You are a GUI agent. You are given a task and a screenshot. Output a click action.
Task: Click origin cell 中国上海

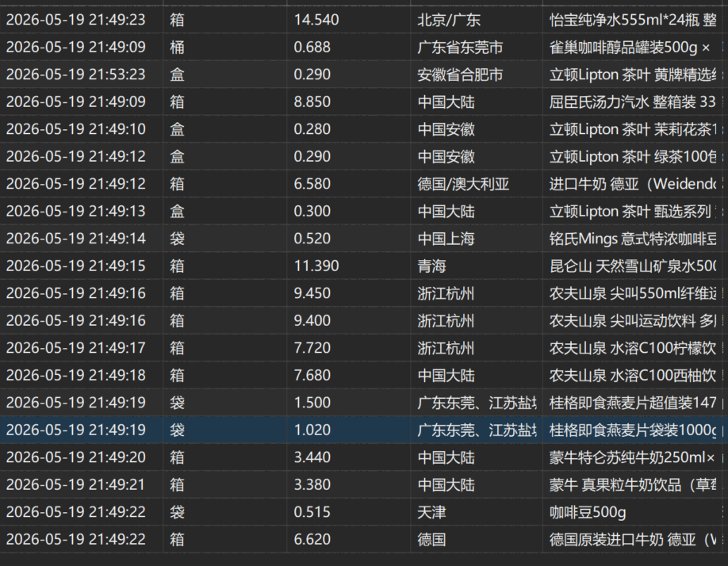pos(446,239)
